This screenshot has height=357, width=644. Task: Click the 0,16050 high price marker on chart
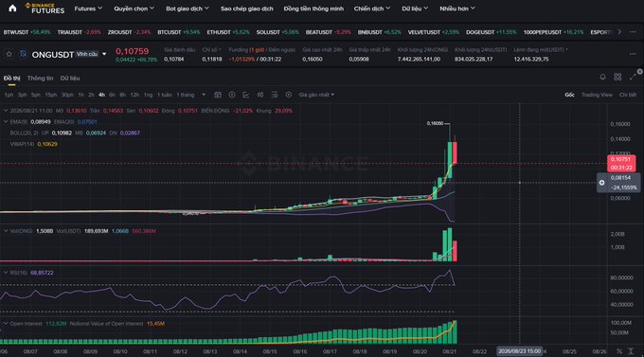(x=435, y=123)
